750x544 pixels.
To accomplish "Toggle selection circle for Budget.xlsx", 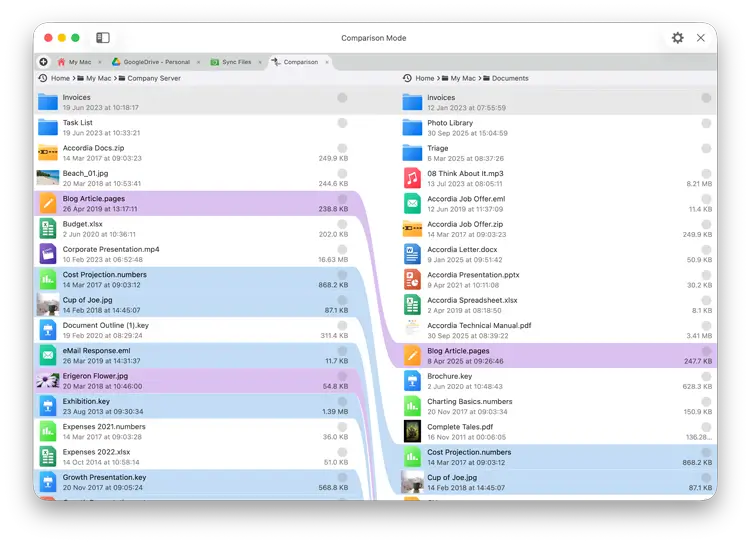I will (342, 224).
